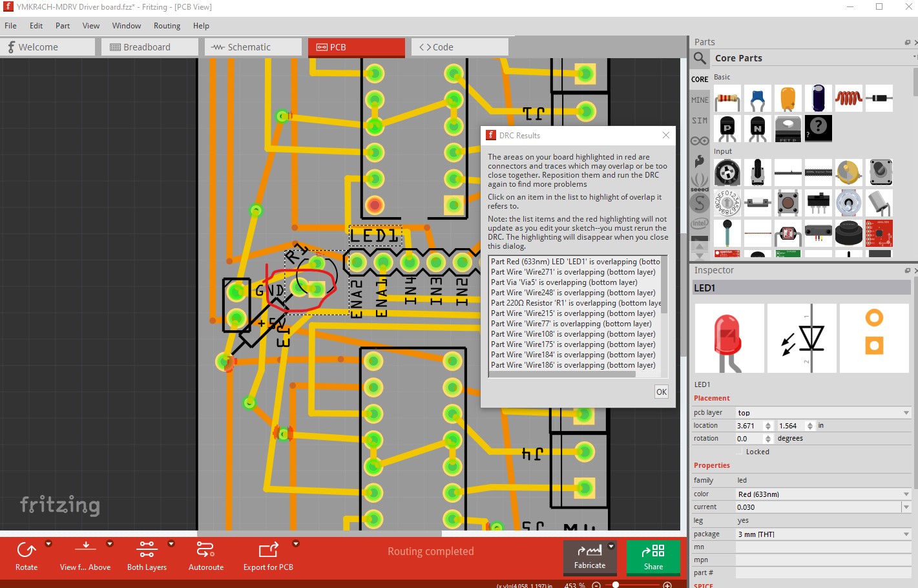Click the Autoroute icon
The image size is (918, 588).
[205, 550]
